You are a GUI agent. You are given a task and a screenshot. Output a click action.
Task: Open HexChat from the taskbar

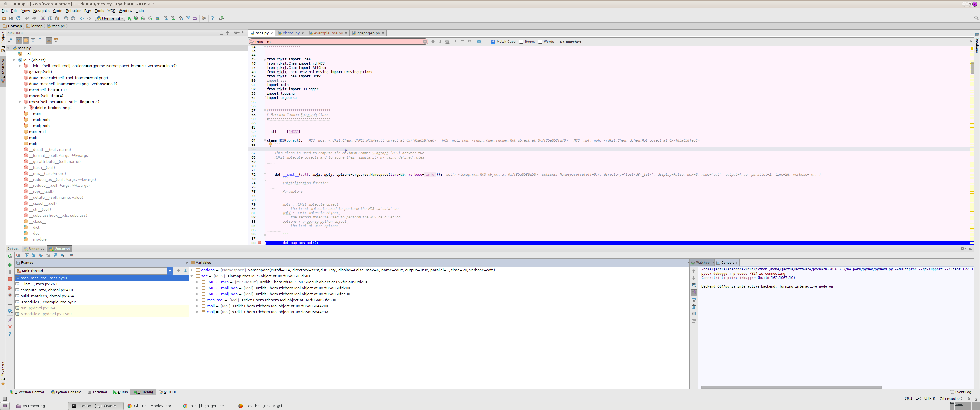262,406
